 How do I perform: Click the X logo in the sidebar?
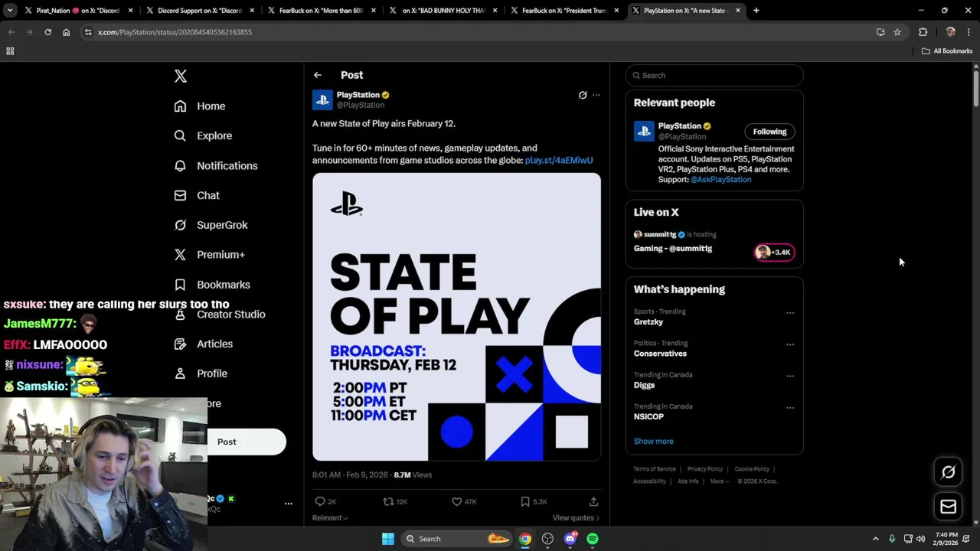[181, 76]
